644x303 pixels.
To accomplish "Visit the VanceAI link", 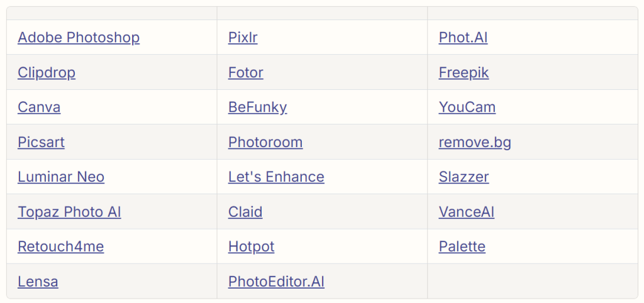I will pos(466,212).
